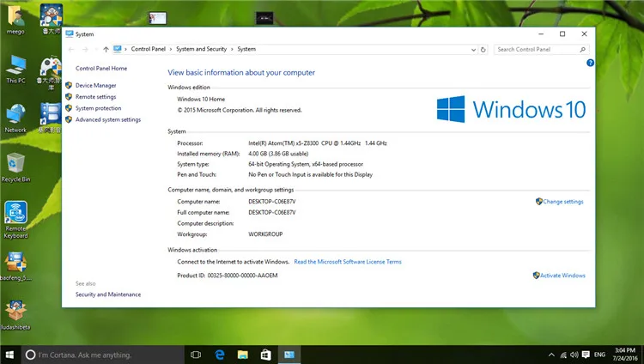Image resolution: width=644 pixels, height=364 pixels.
Task: Click the System breadcrumb item
Action: 246,49
